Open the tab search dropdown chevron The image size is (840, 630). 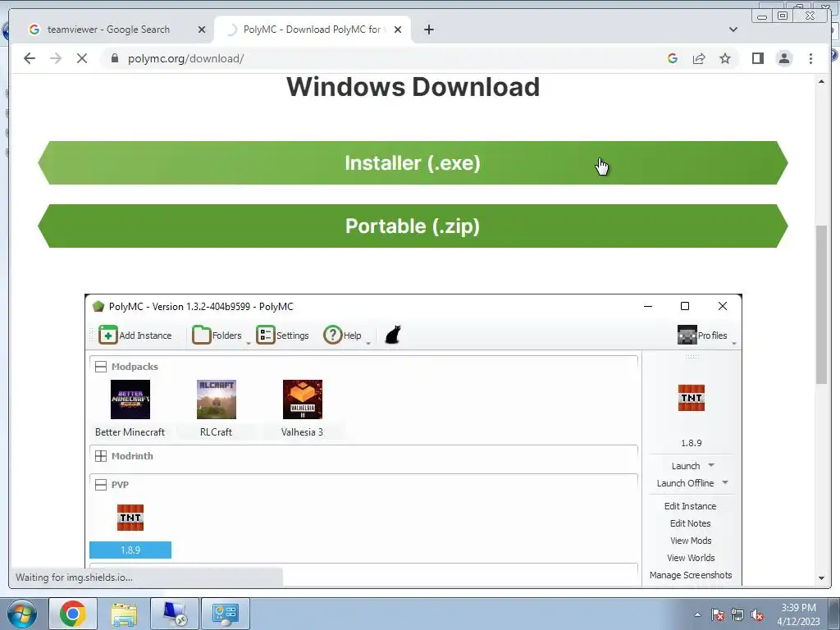pyautogui.click(x=733, y=30)
